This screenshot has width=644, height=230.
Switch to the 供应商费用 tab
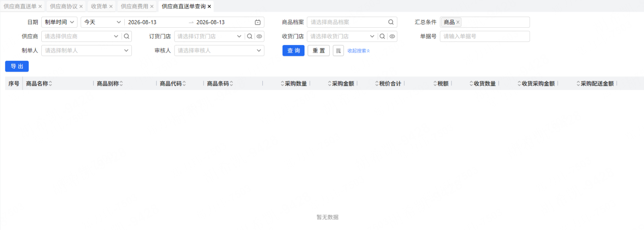coord(134,6)
